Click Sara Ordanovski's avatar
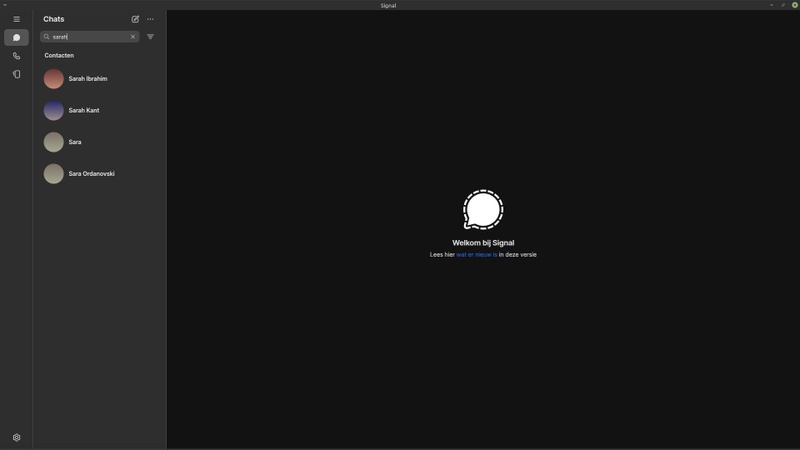The height and width of the screenshot is (450, 800). tap(54, 174)
